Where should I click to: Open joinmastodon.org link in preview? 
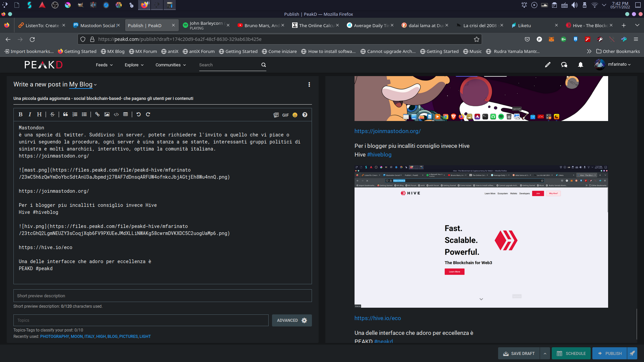tap(387, 131)
